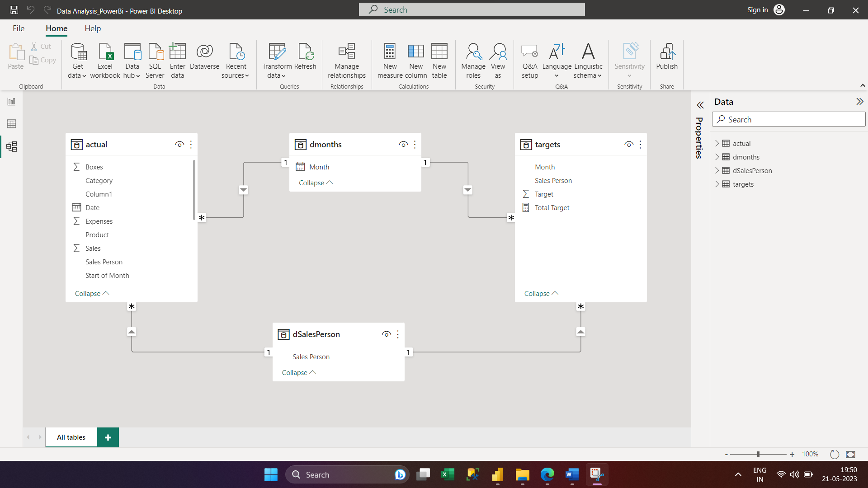The image size is (868, 488).
Task: Select the Home ribbon tab
Action: point(56,28)
